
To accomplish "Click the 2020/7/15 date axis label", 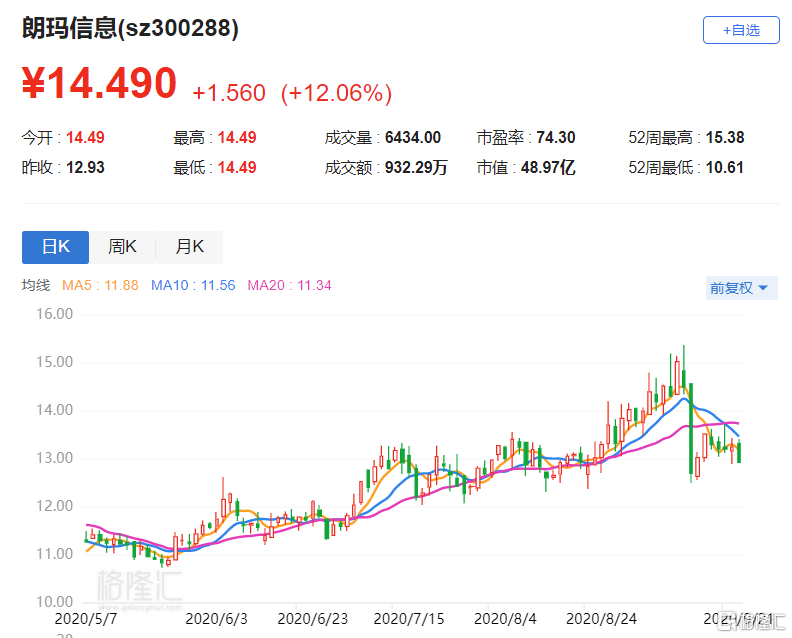I will click(x=409, y=619).
